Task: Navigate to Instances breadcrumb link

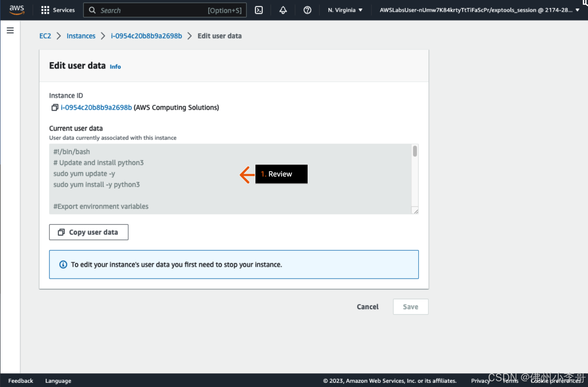Action: pyautogui.click(x=81, y=36)
